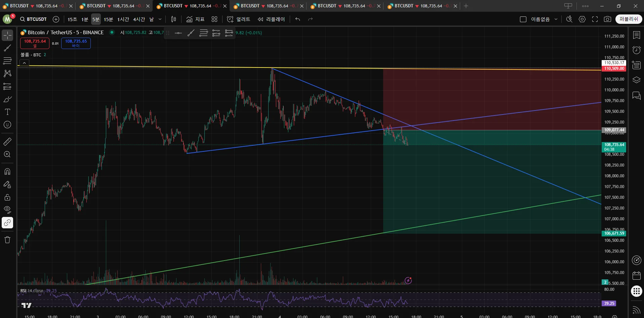Take a chart snapshot with camera icon
This screenshot has height=318, width=644.
click(x=607, y=19)
